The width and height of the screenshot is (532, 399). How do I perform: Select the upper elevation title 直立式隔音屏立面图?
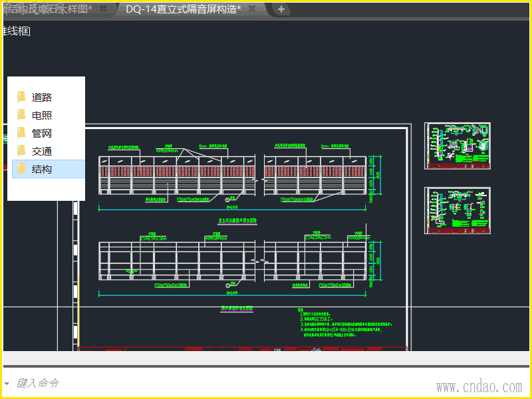237,221
